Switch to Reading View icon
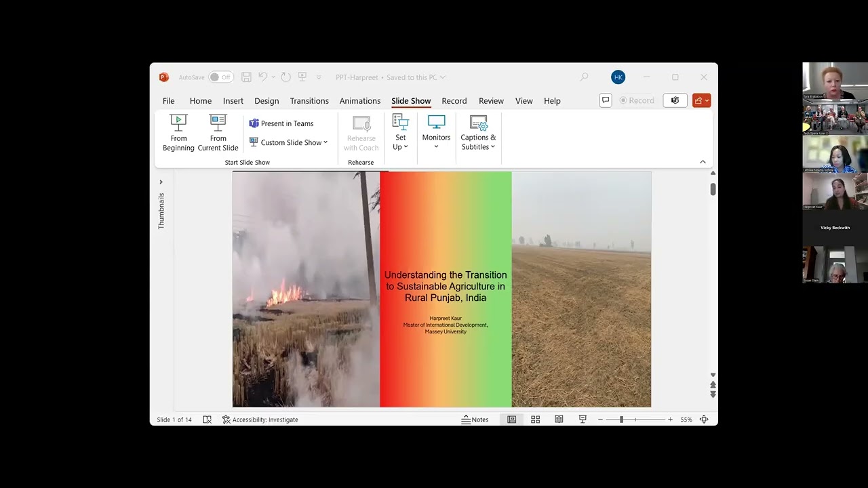868x488 pixels. 559,420
